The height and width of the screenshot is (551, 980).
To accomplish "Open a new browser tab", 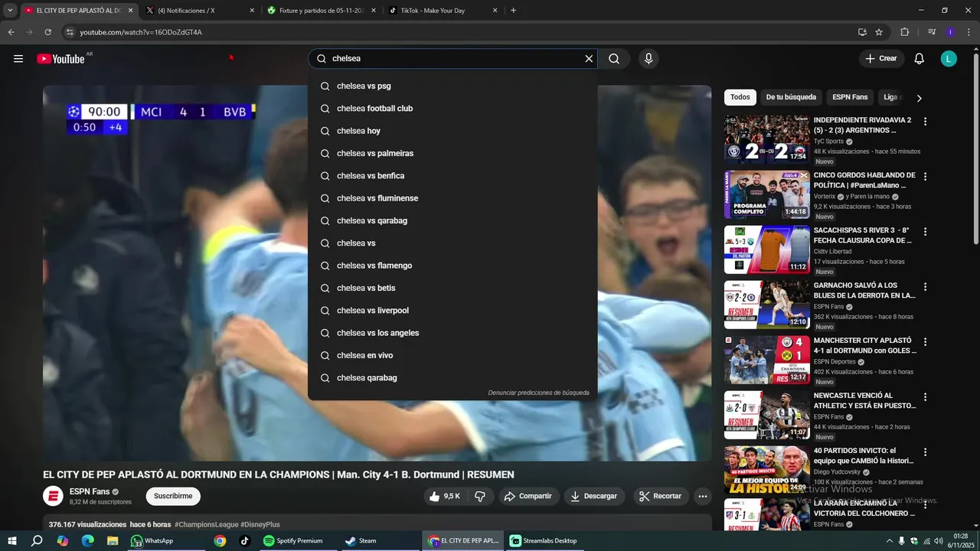I will click(513, 11).
